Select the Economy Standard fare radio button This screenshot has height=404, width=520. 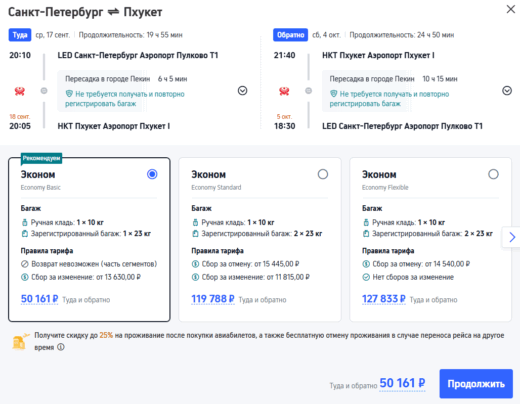click(x=323, y=174)
